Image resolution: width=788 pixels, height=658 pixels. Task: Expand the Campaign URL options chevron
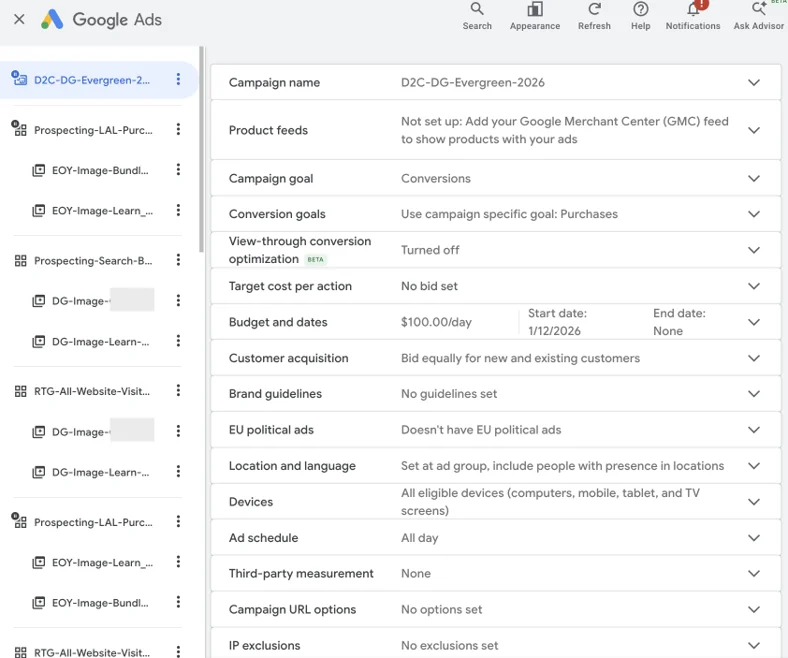point(753,609)
